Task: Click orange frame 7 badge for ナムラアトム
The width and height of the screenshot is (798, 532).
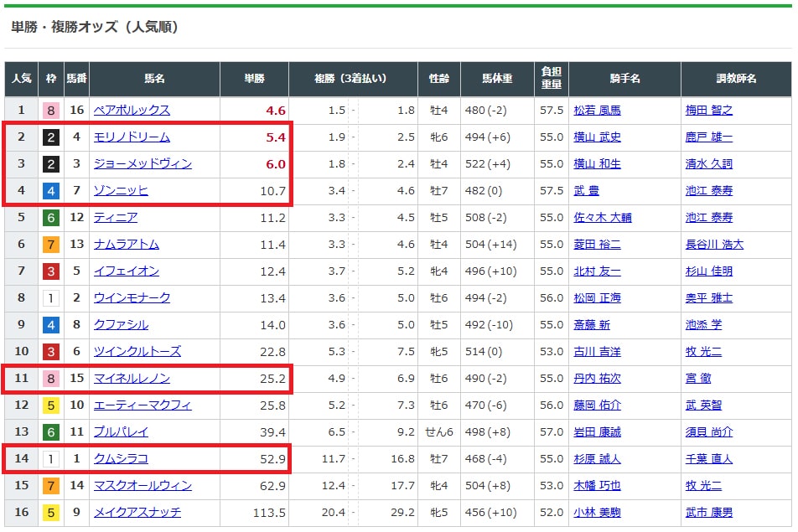Action: (51, 245)
